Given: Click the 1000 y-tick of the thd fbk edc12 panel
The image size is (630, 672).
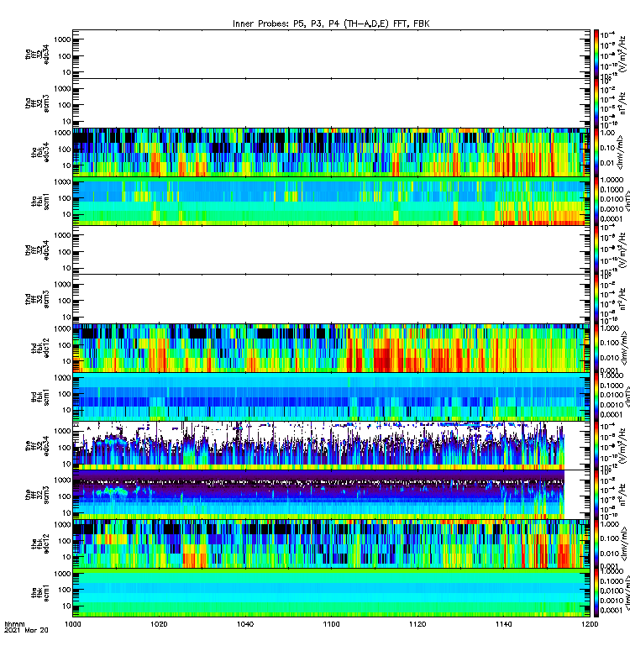Looking at the screenshot, I should [x=62, y=328].
